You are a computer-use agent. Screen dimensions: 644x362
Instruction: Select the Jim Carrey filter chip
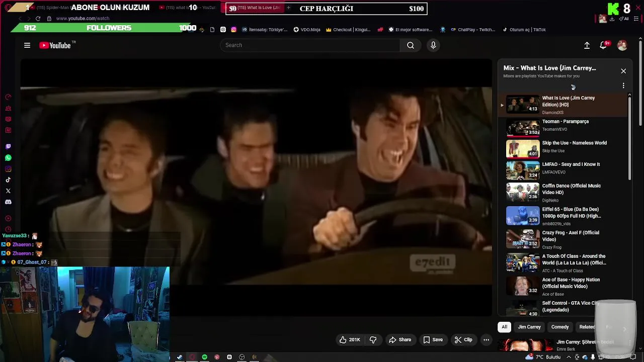point(529,327)
